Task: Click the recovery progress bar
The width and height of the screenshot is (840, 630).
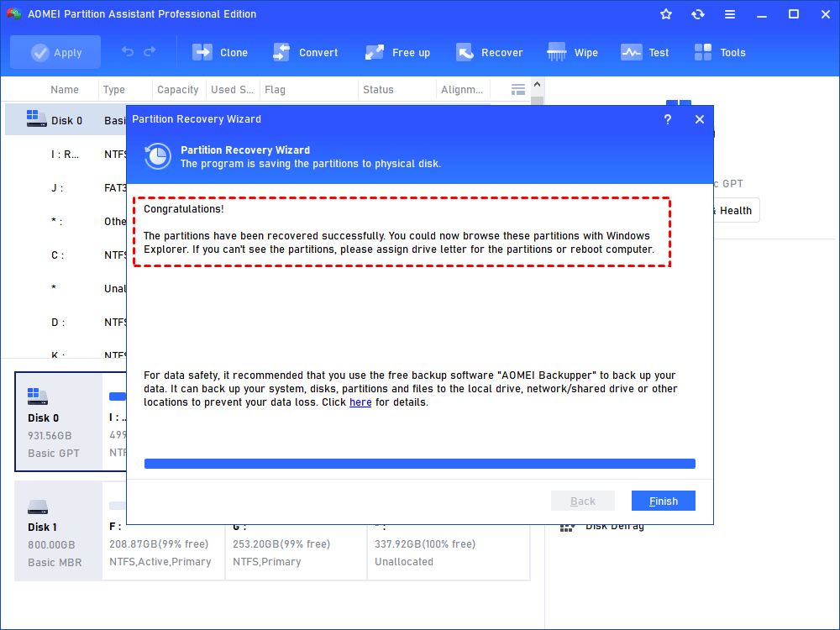Action: tap(420, 464)
